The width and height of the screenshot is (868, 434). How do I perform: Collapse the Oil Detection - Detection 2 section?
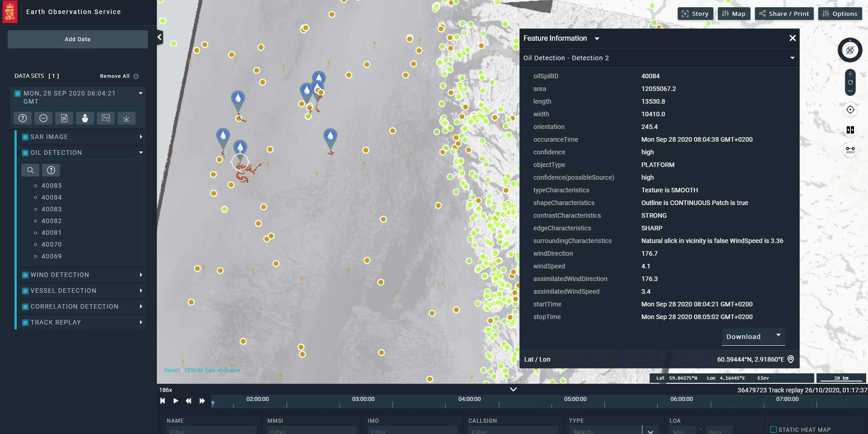(792, 58)
